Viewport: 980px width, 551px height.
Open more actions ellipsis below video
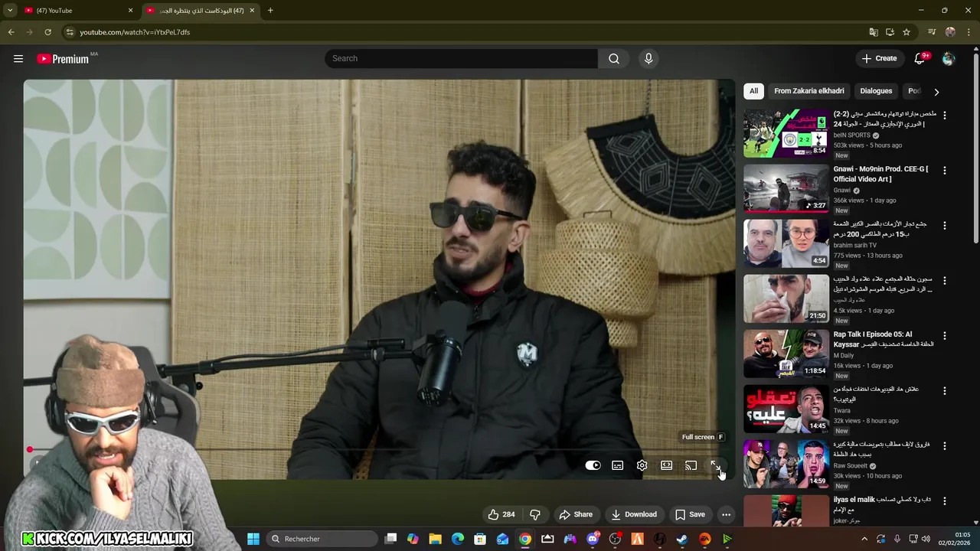tap(726, 514)
